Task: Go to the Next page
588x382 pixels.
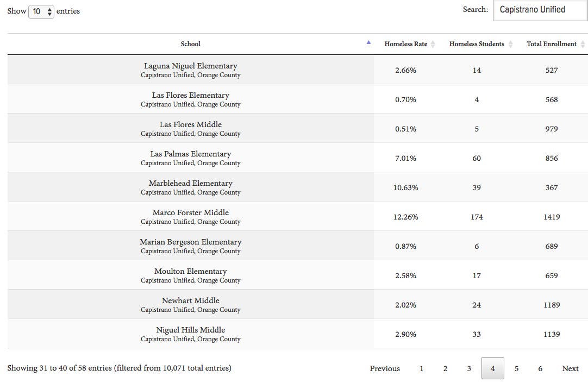Action: 570,368
